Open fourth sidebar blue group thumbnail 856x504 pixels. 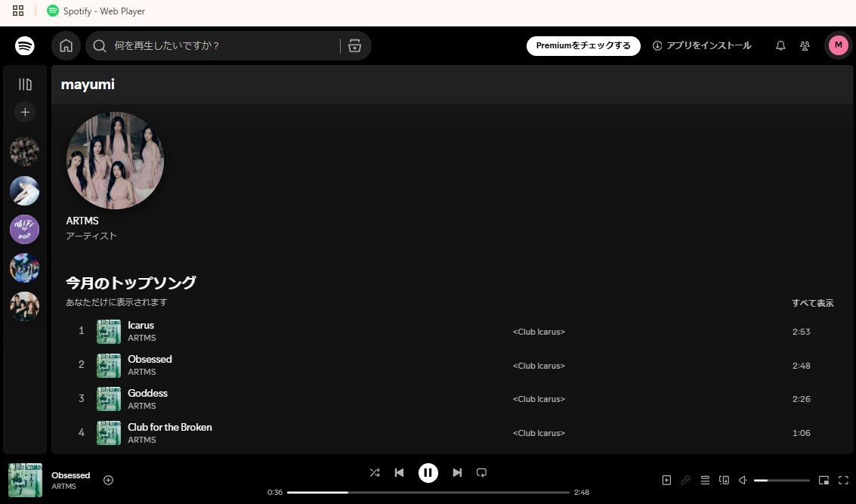(25, 268)
